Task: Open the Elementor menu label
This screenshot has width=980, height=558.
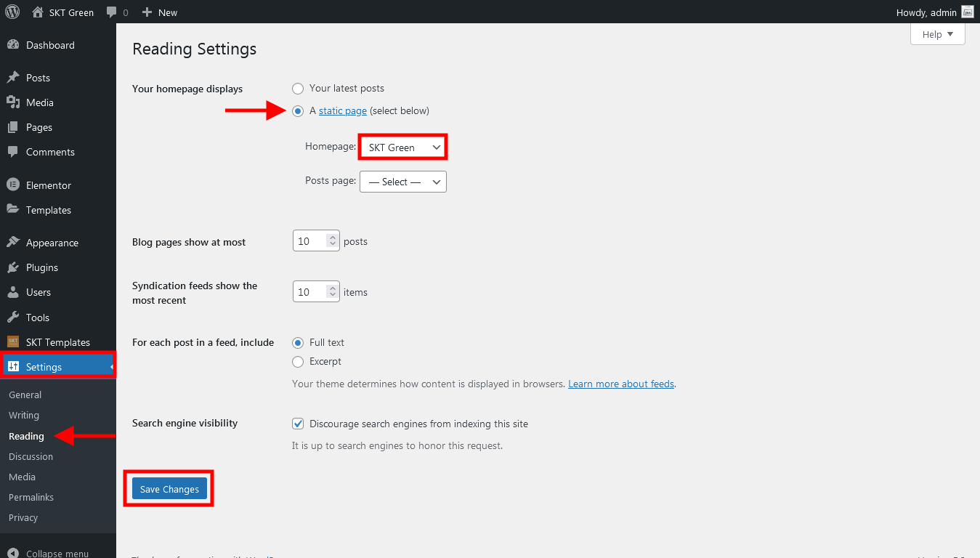Action: click(49, 185)
